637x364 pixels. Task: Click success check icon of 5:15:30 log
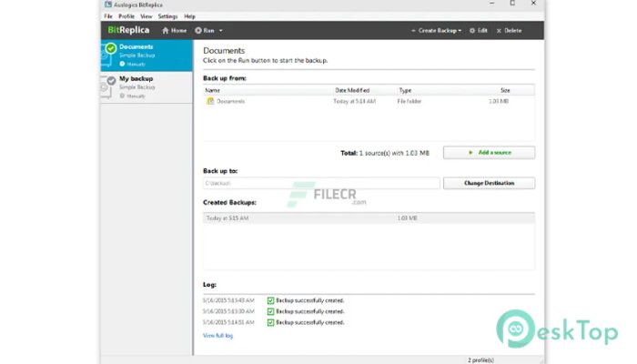(x=270, y=311)
